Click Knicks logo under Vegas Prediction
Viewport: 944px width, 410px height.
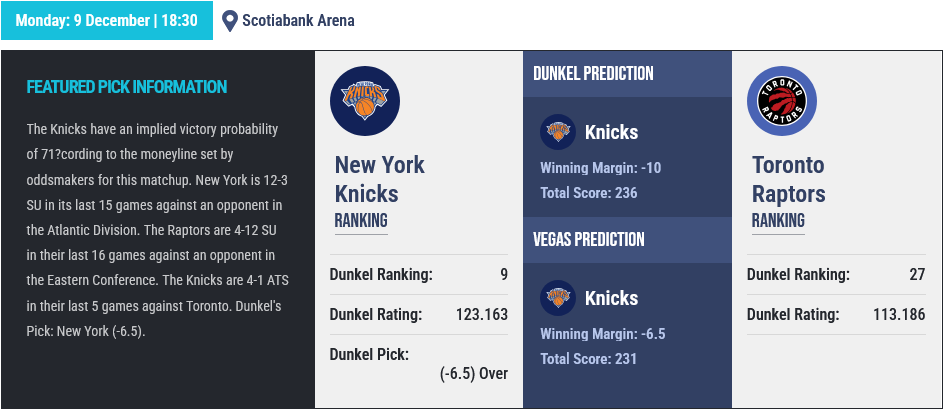point(558,298)
